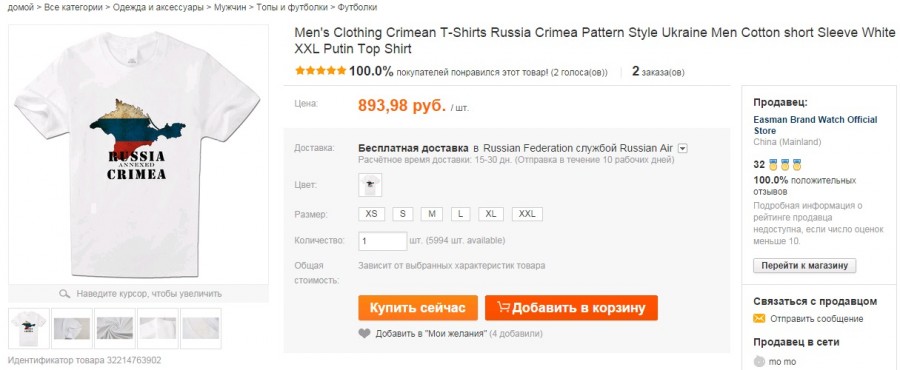Click the seller medal rating icons
Image resolution: width=900 pixels, height=370 pixels.
coord(785,165)
